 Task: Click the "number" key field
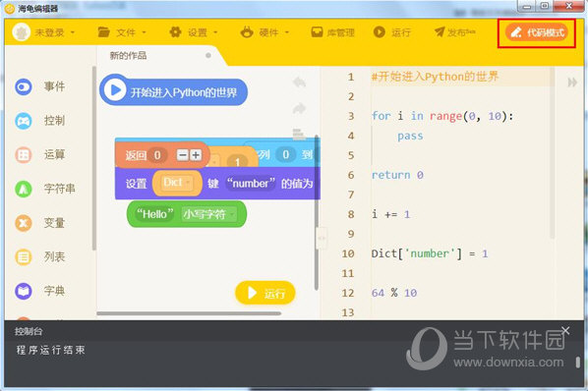(251, 183)
